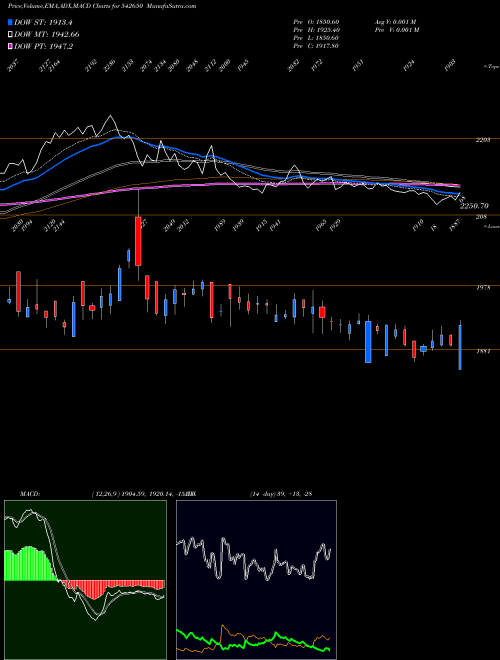Click the chart title mentioning MunafaSutra.com
The height and width of the screenshot is (660, 500).
point(102,6)
